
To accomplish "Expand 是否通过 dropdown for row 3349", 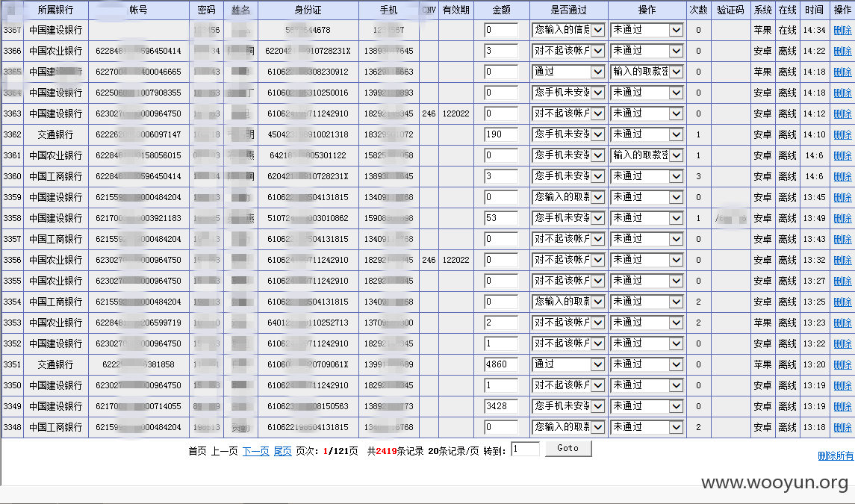I will [x=568, y=406].
